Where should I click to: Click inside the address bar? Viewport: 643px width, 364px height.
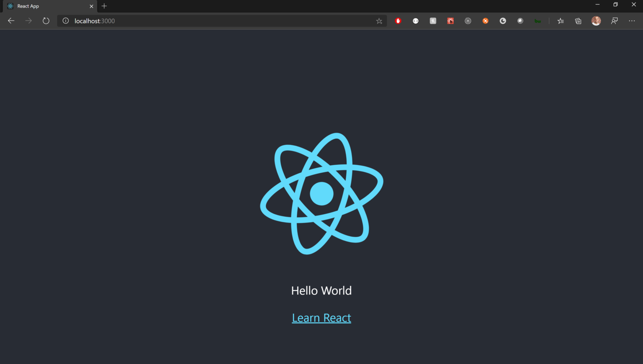click(209, 21)
